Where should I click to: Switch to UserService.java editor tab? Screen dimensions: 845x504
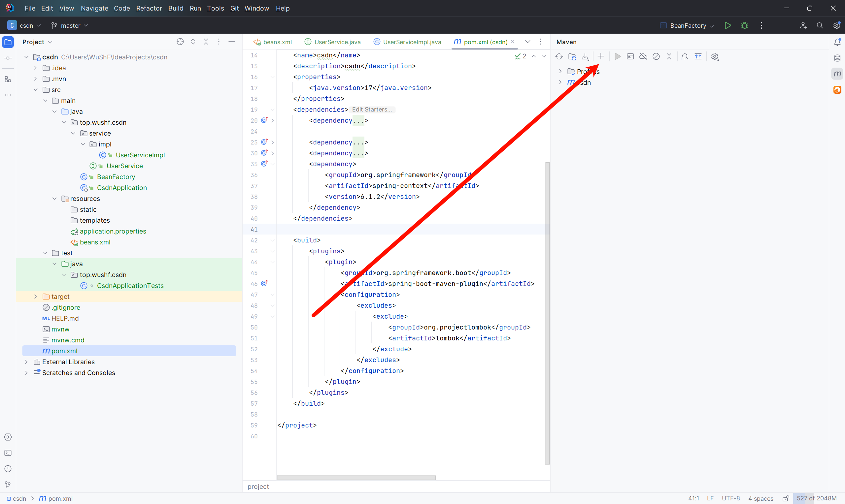333,42
